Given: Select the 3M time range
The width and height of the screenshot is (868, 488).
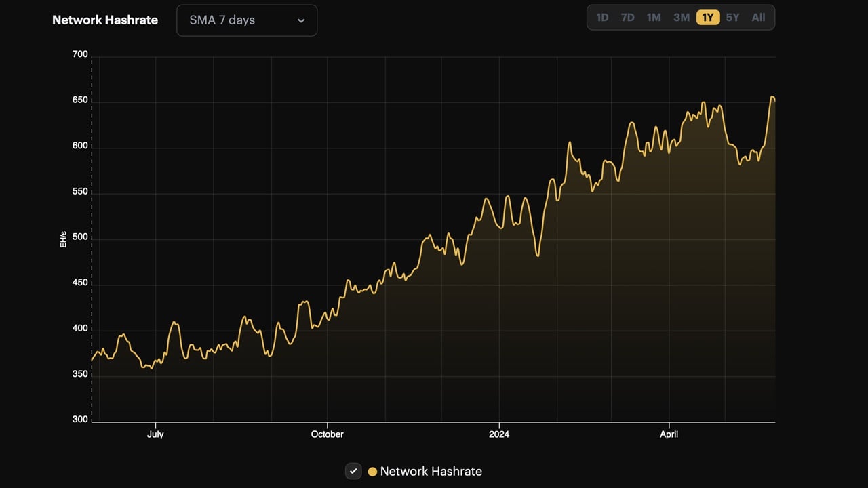Looking at the screenshot, I should point(682,18).
